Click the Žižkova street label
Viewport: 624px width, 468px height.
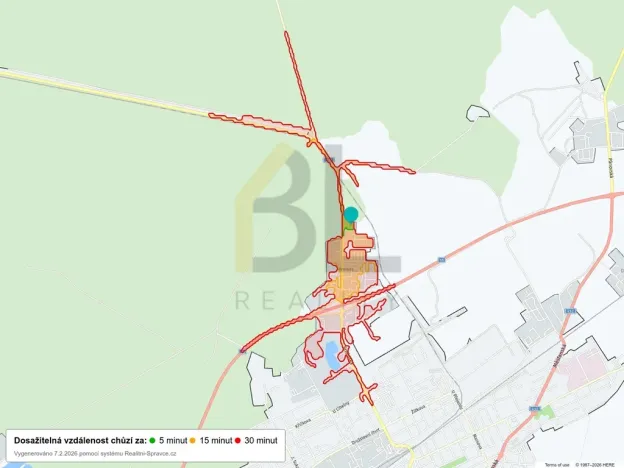(x=419, y=409)
